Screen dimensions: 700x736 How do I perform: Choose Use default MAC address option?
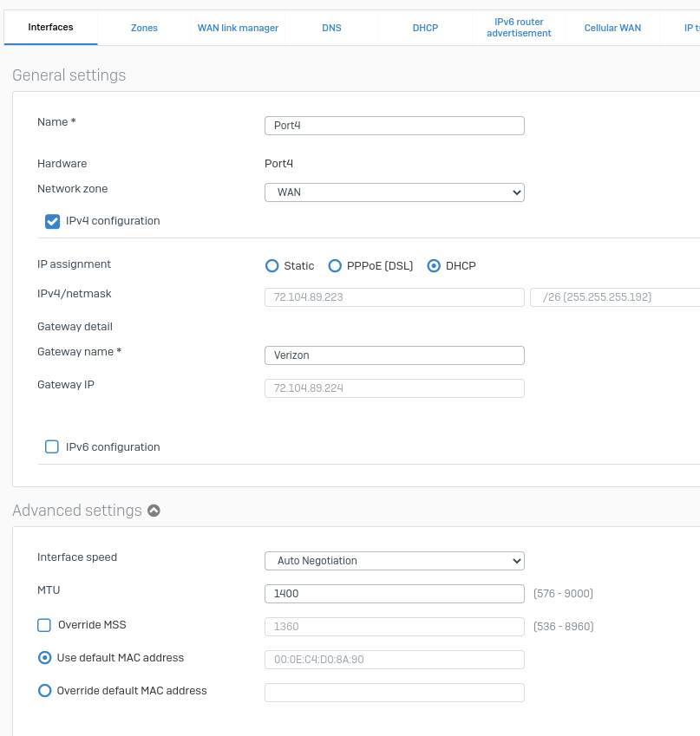point(44,658)
